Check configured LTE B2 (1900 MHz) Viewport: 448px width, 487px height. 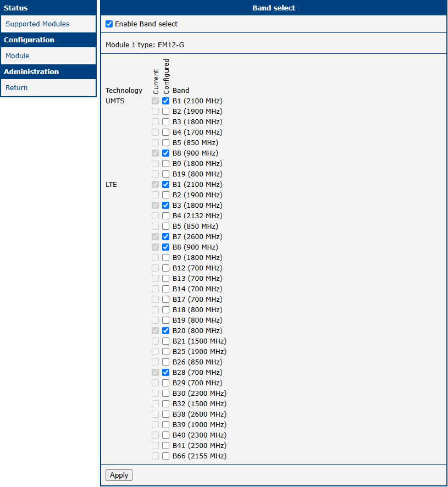click(166, 195)
